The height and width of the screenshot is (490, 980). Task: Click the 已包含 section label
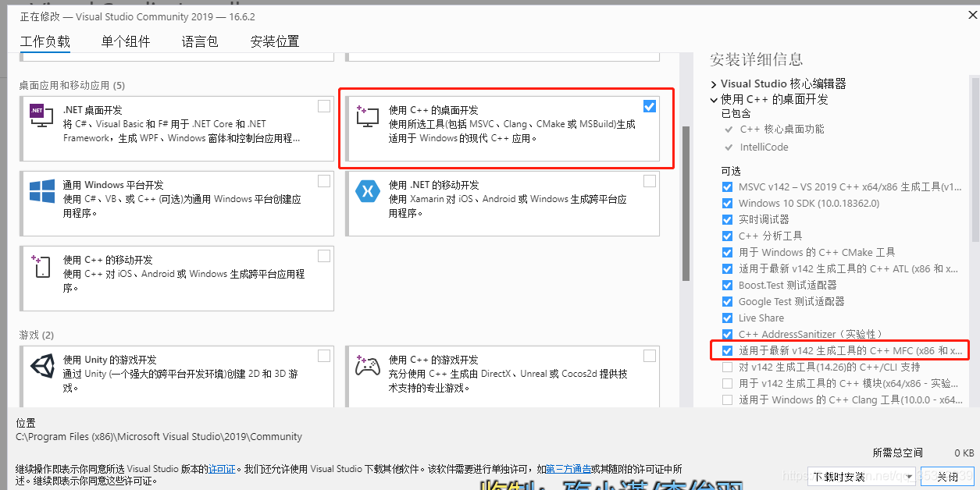click(x=736, y=114)
